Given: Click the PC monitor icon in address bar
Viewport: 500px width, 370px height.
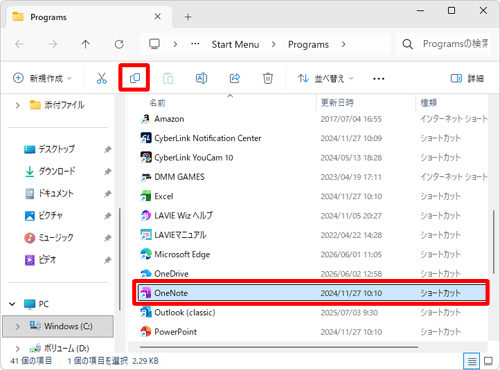Looking at the screenshot, I should [154, 44].
